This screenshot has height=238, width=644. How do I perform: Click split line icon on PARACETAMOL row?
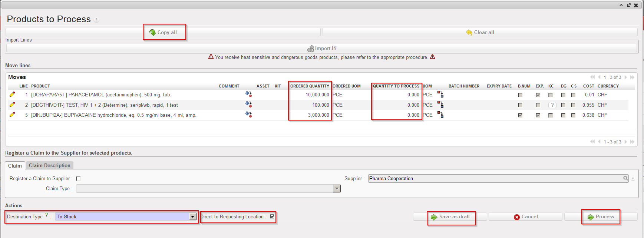coord(440,95)
